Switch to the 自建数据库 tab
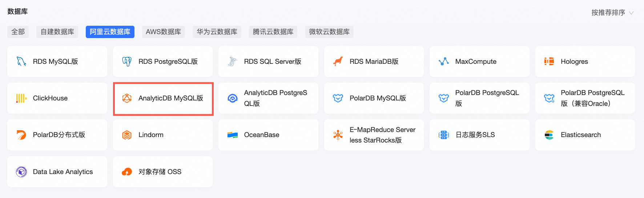 tap(57, 32)
